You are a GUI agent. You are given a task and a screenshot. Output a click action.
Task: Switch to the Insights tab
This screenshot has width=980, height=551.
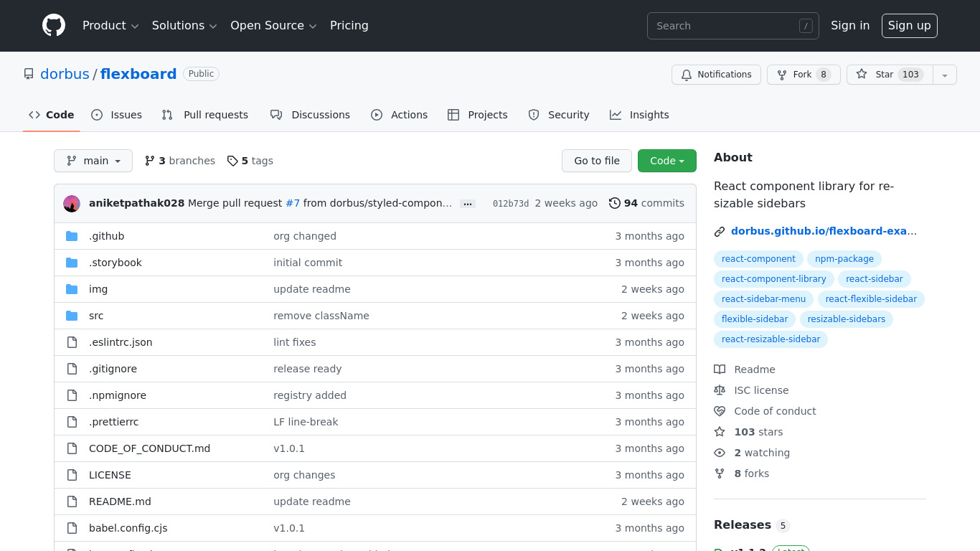tap(639, 115)
